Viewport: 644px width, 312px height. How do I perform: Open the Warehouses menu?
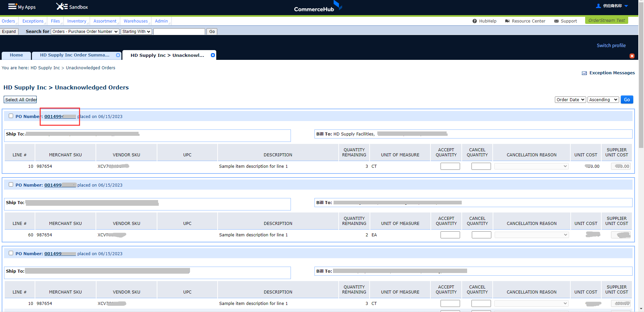(136, 21)
